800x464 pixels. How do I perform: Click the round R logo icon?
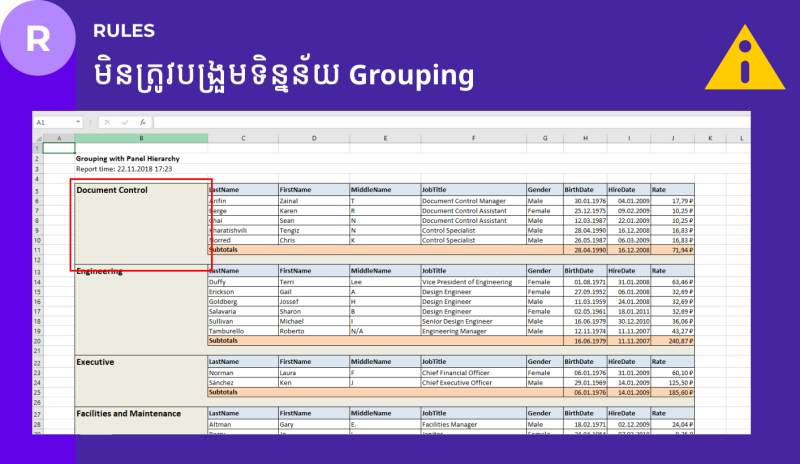[x=38, y=39]
